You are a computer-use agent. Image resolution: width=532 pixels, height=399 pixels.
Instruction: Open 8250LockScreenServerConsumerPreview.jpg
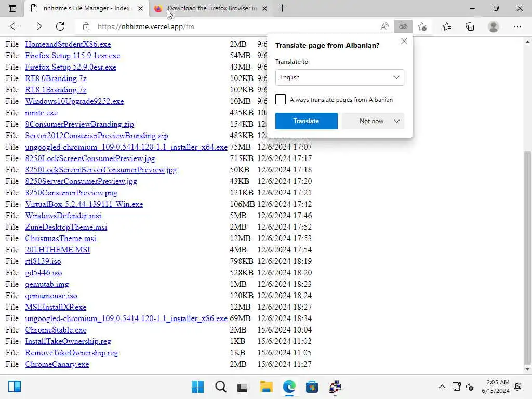pyautogui.click(x=101, y=170)
